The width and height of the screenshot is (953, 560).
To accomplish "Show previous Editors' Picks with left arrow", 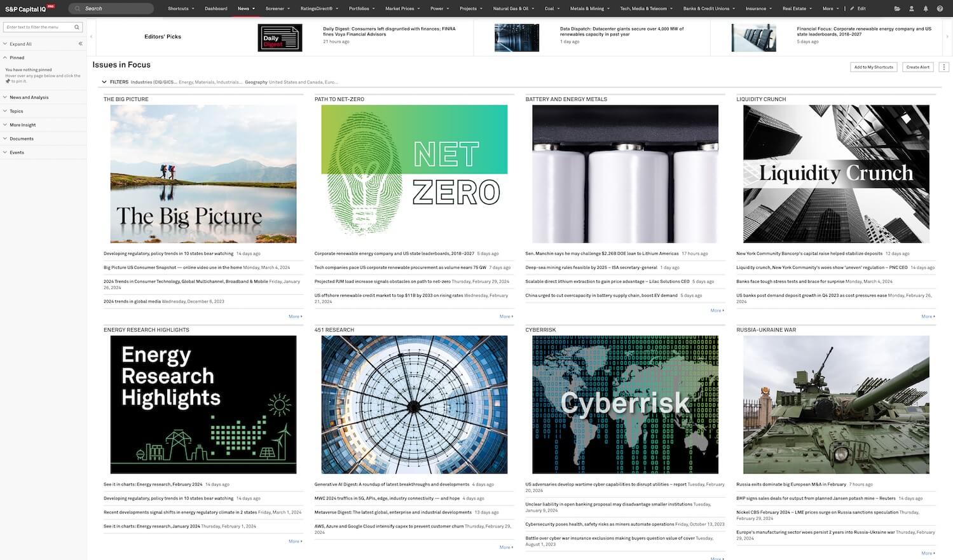I will (91, 37).
